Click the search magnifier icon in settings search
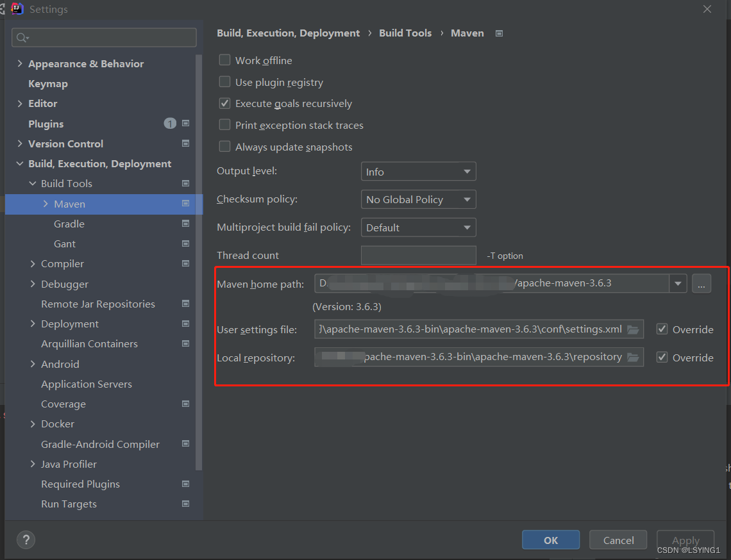 tap(22, 38)
